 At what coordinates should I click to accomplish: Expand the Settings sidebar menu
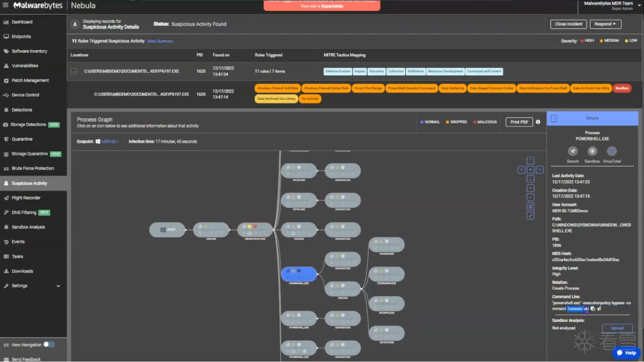tap(58, 286)
